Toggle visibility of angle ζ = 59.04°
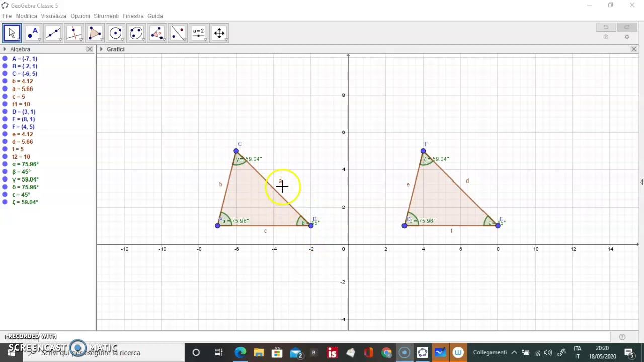Viewport: 644px width, 362px height. [5, 202]
